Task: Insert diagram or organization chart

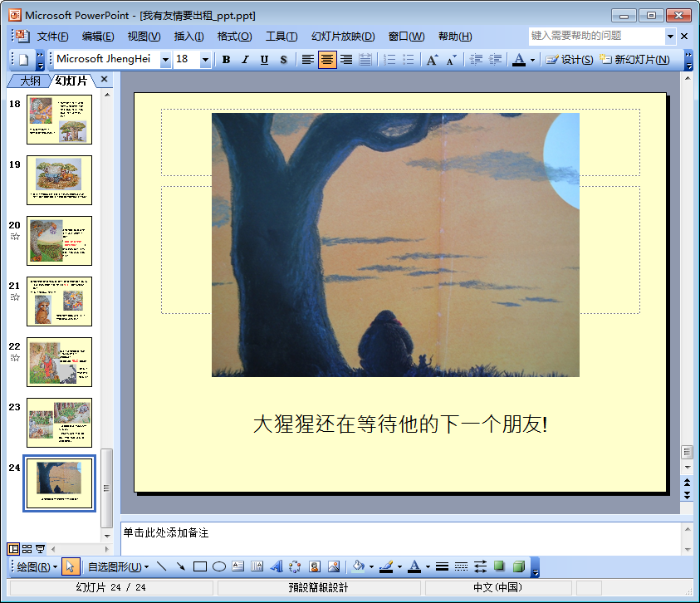Action: pyautogui.click(x=295, y=566)
